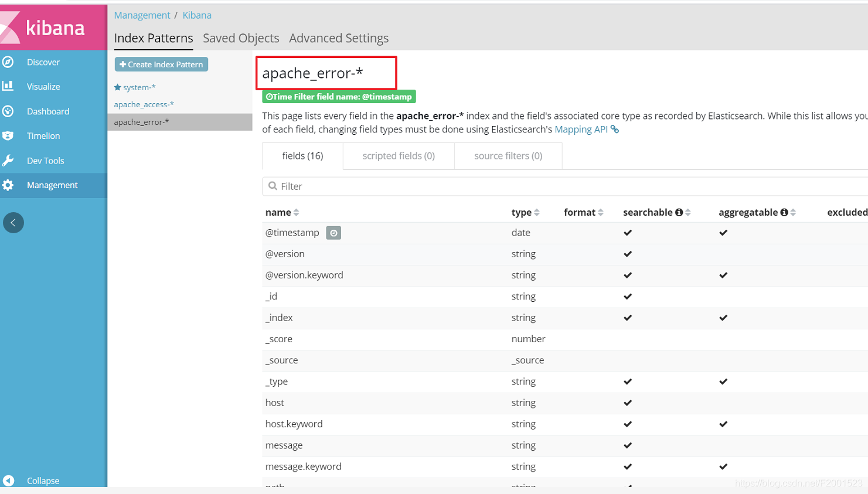Click the aggregatable info icon

tap(784, 212)
